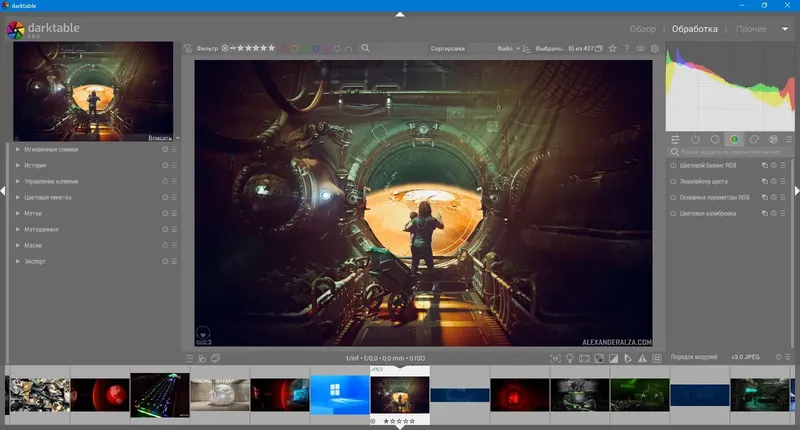Click the red color label filter
Screen dimensions: 800x430
click(x=285, y=48)
